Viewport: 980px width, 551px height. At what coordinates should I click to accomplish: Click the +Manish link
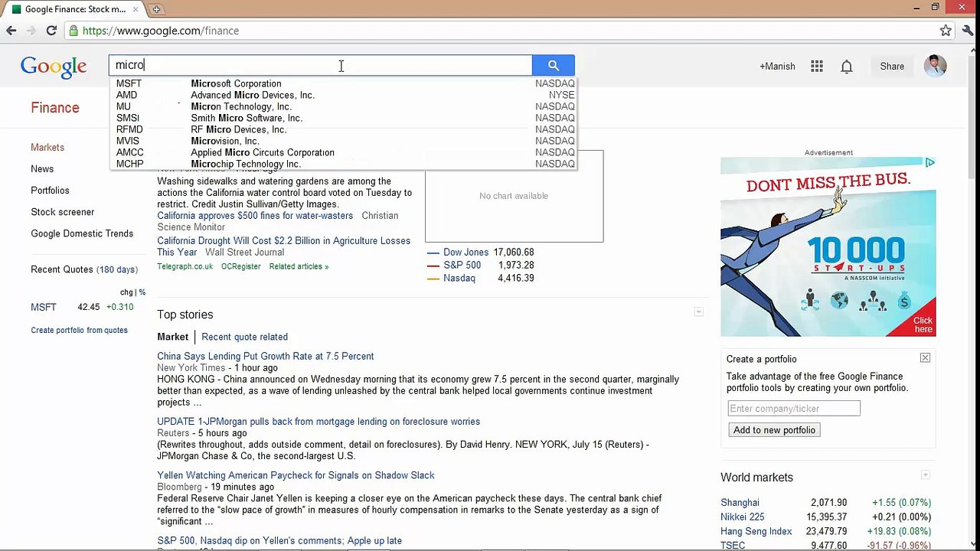pos(777,67)
